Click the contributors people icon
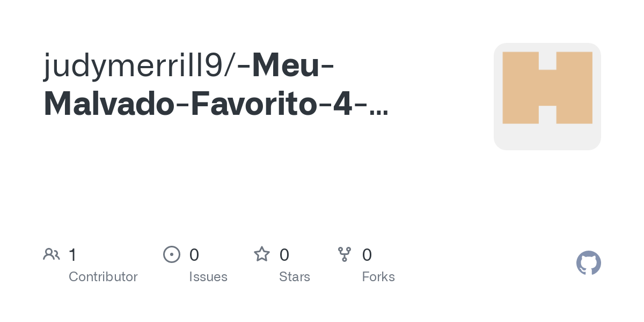Image resolution: width=644 pixels, height=322 pixels. click(52, 254)
